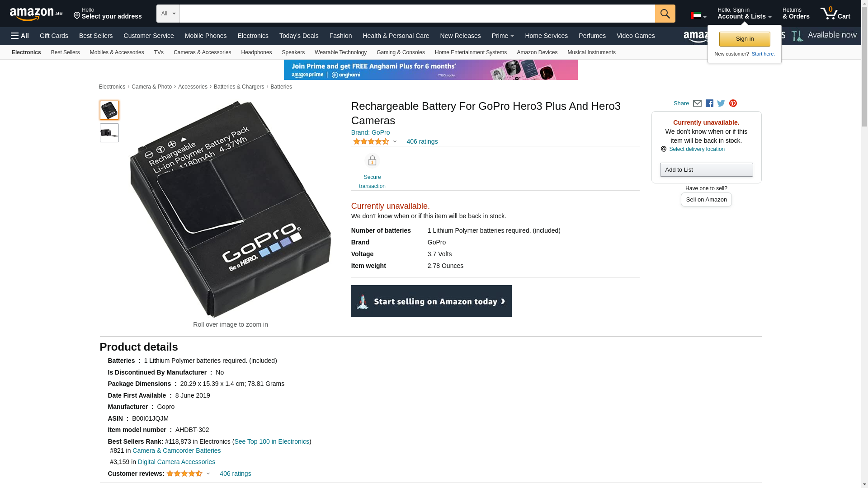Click the Secure transaction lock icon
Screen dimensions: 868x488
pos(372,161)
